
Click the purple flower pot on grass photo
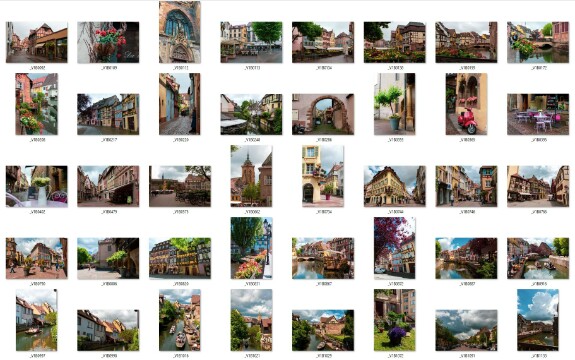click(395, 320)
